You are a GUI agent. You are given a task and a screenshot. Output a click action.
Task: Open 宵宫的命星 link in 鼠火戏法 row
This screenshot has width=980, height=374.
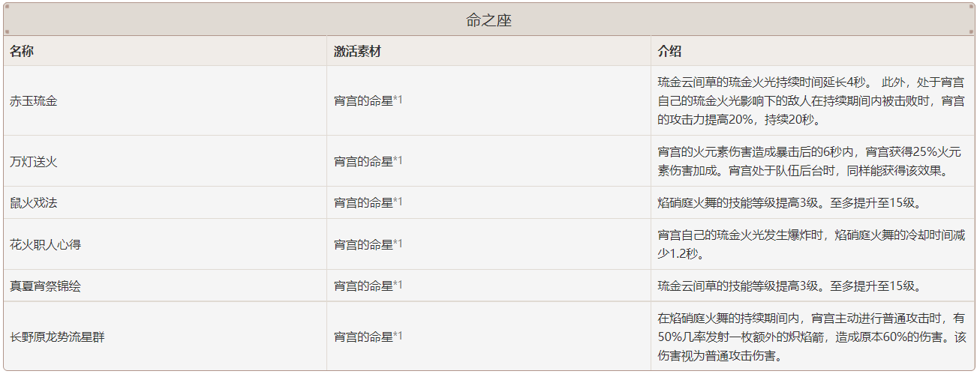pos(363,202)
